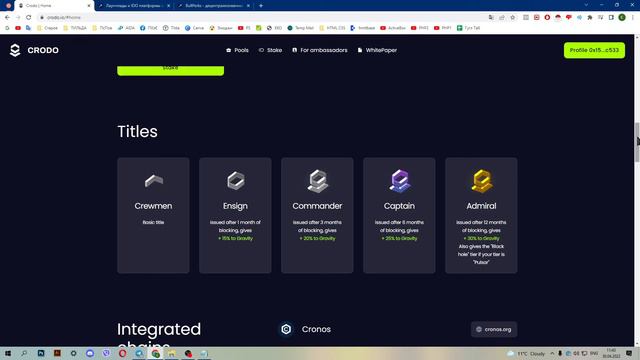Open the cronos.org link button

point(494,329)
